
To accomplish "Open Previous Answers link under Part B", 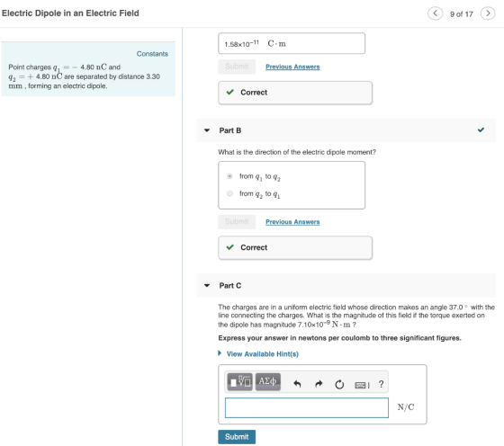I will click(x=292, y=222).
